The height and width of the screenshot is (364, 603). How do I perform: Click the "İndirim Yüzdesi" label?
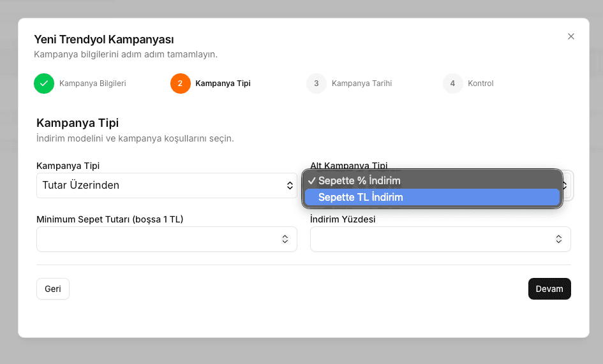point(343,219)
